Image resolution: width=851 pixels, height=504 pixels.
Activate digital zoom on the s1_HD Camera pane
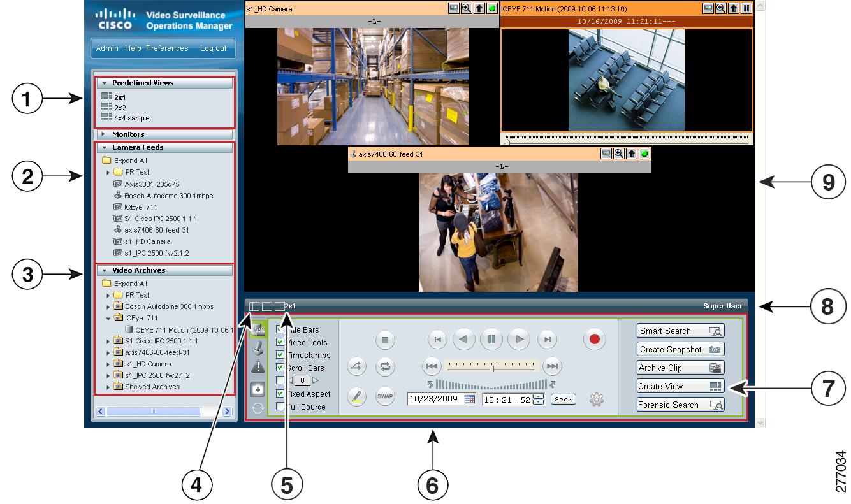coord(468,8)
